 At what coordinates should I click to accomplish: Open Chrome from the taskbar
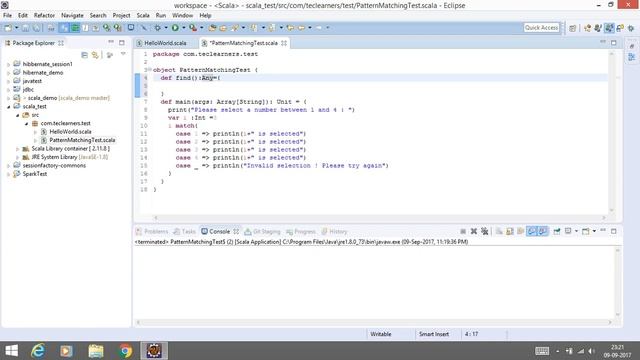point(126,351)
